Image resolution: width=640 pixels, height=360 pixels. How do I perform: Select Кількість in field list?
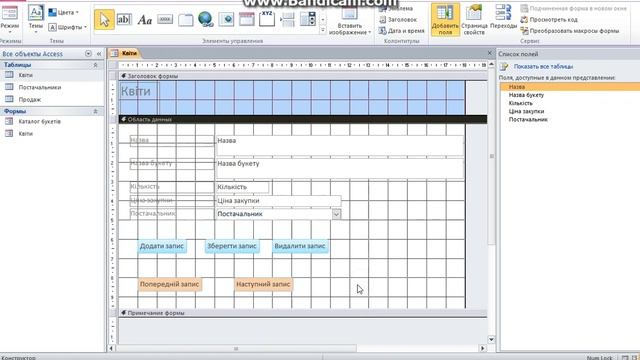(570, 103)
